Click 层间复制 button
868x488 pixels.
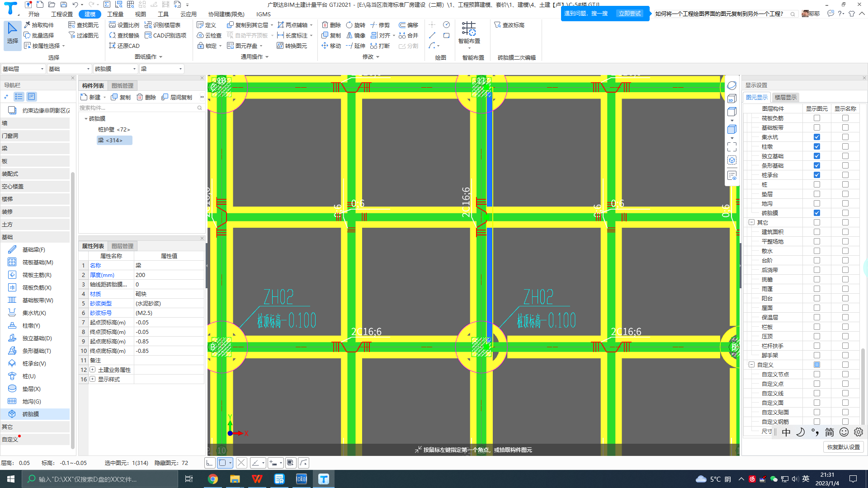(177, 97)
